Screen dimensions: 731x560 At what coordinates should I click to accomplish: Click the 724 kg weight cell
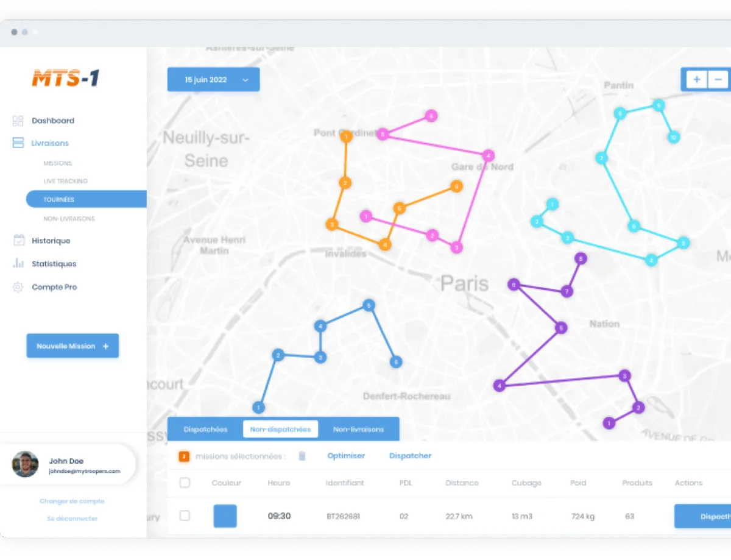tap(583, 516)
